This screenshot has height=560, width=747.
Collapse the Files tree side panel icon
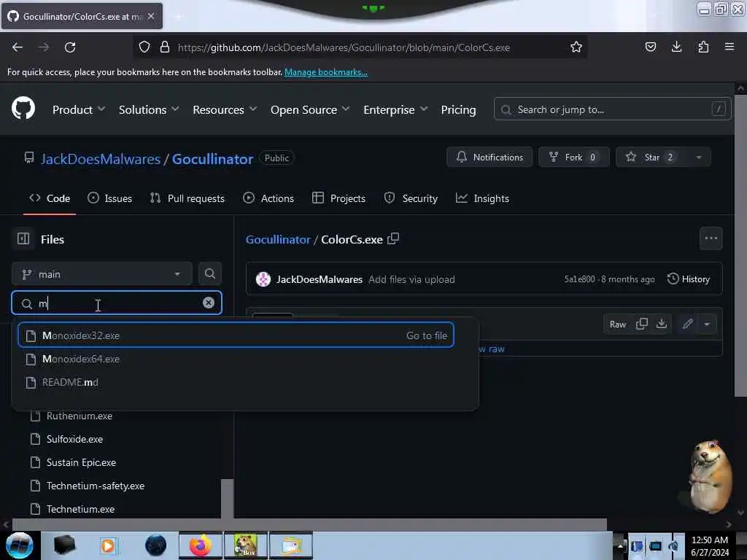point(23,238)
